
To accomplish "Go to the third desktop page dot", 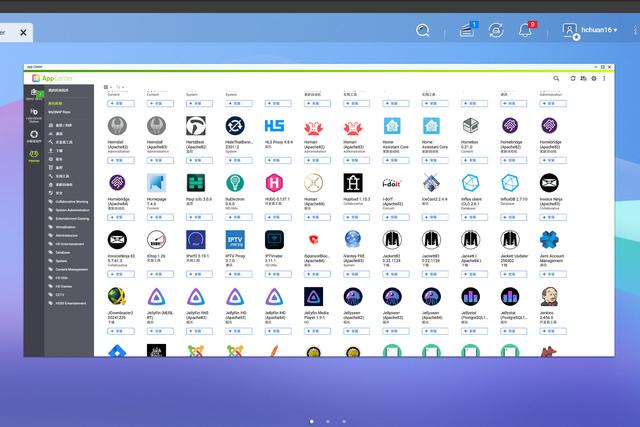I will coord(344,421).
